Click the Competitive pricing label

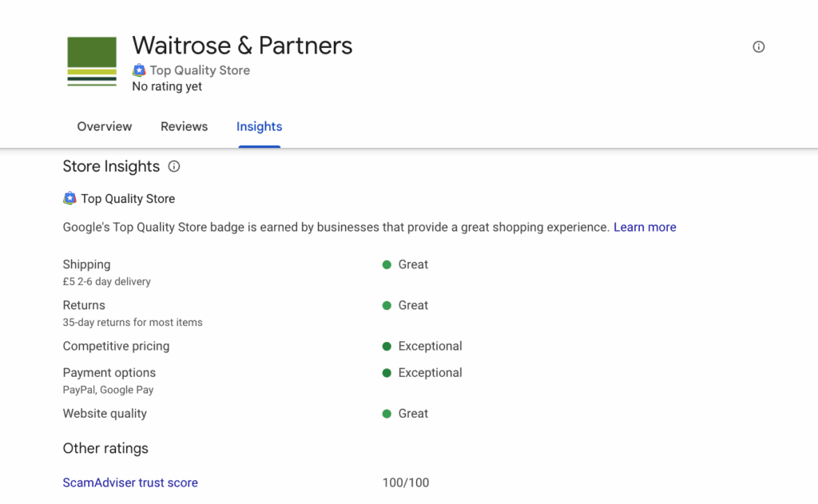click(x=117, y=346)
